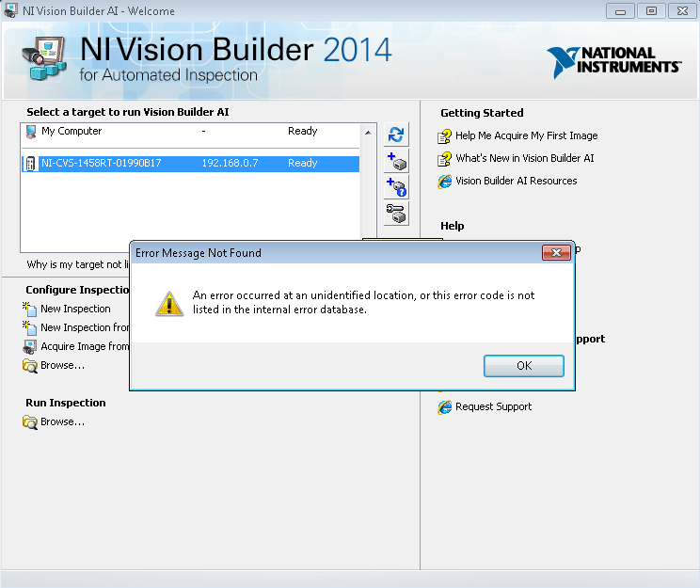Click the NI-CVS remote device icon
The image size is (700, 588).
30,164
